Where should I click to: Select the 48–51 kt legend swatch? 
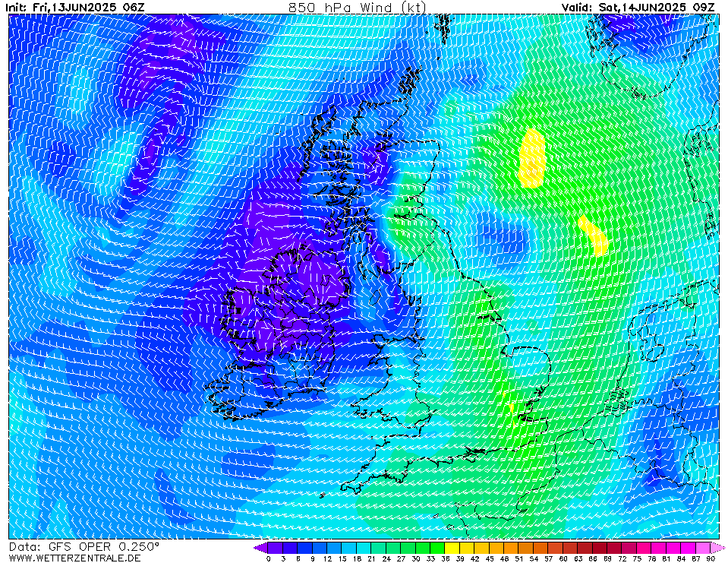point(512,548)
